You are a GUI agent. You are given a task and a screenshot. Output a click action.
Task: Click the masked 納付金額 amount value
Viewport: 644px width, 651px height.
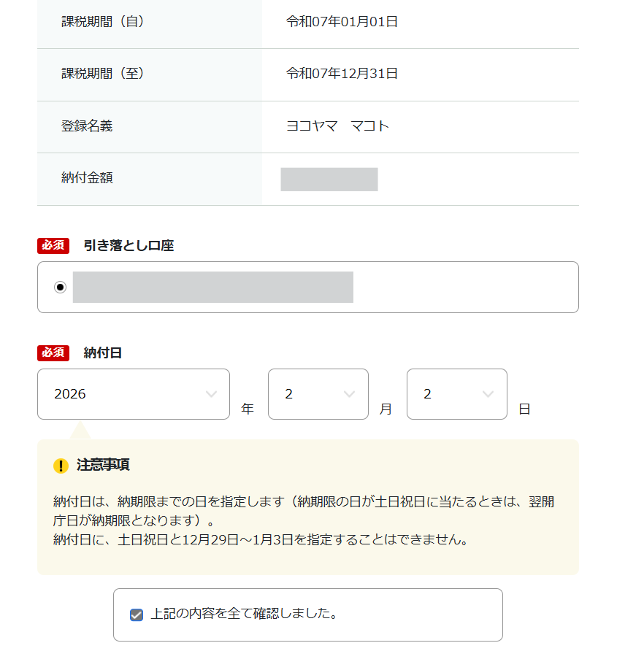[329, 180]
